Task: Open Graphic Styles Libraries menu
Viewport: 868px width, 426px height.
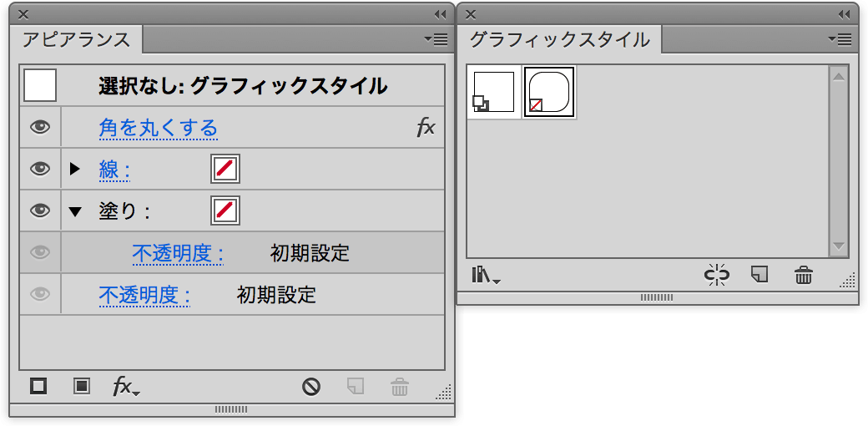Action: 486,275
